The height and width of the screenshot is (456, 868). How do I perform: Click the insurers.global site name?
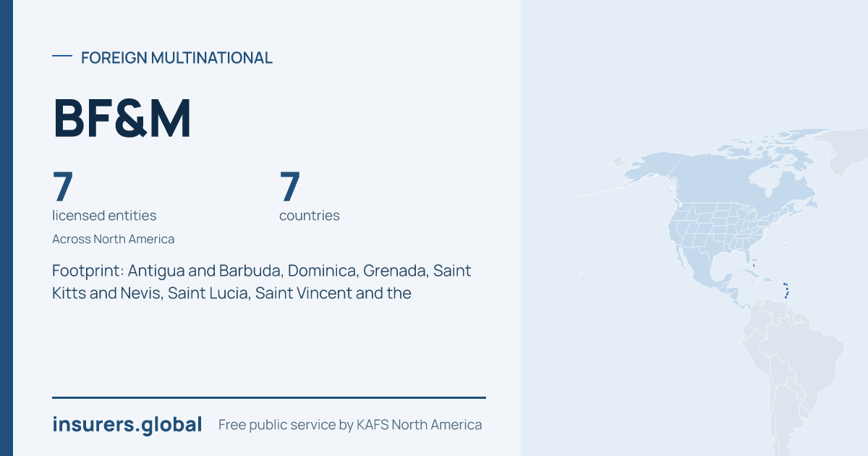(127, 425)
